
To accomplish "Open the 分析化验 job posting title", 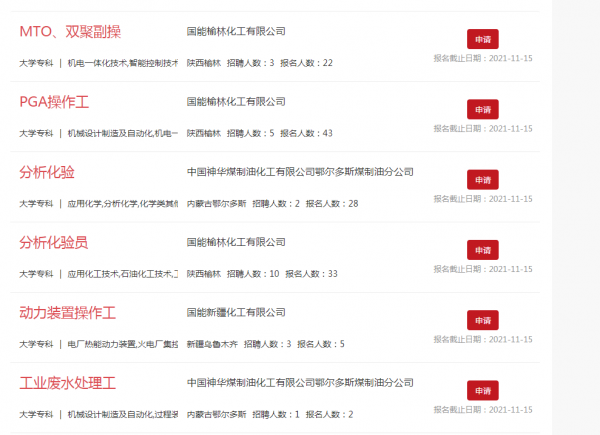I will pos(47,172).
